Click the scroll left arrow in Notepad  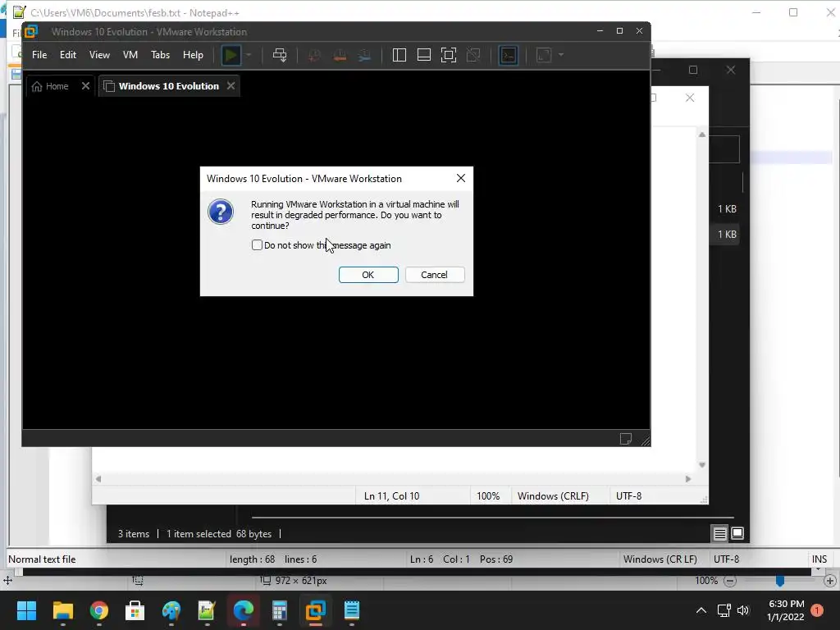(98, 479)
